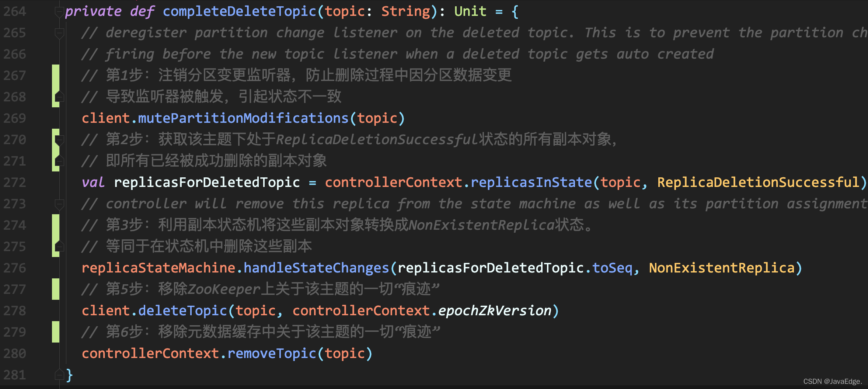Click line number 276 in the gutter
868x389 pixels.
coord(15,268)
